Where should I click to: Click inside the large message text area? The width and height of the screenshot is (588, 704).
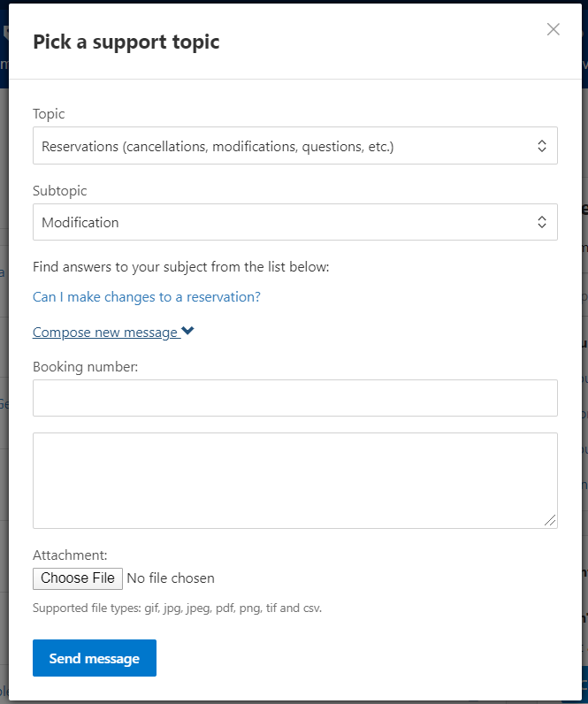[x=294, y=480]
